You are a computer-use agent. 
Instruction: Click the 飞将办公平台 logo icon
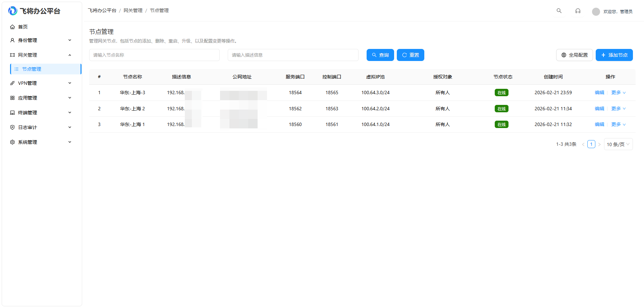(12, 10)
